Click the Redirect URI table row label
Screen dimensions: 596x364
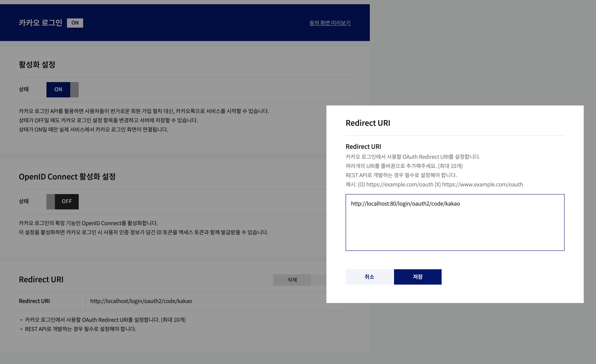coord(34,301)
